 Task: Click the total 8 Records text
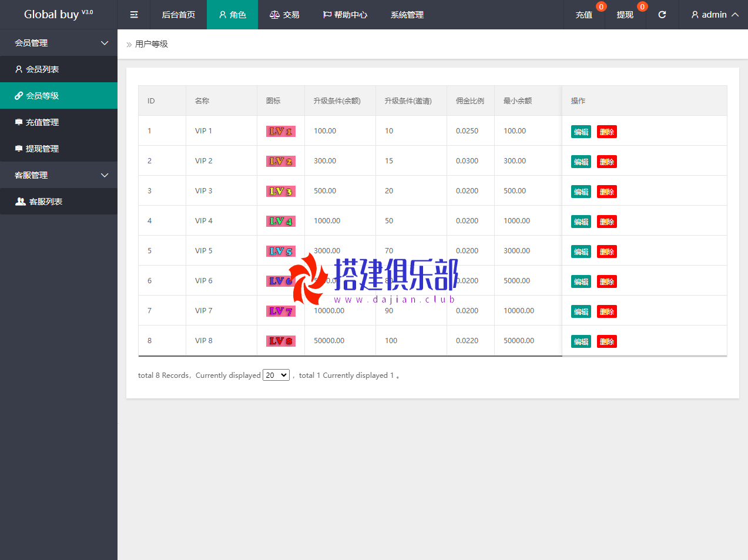coord(164,375)
